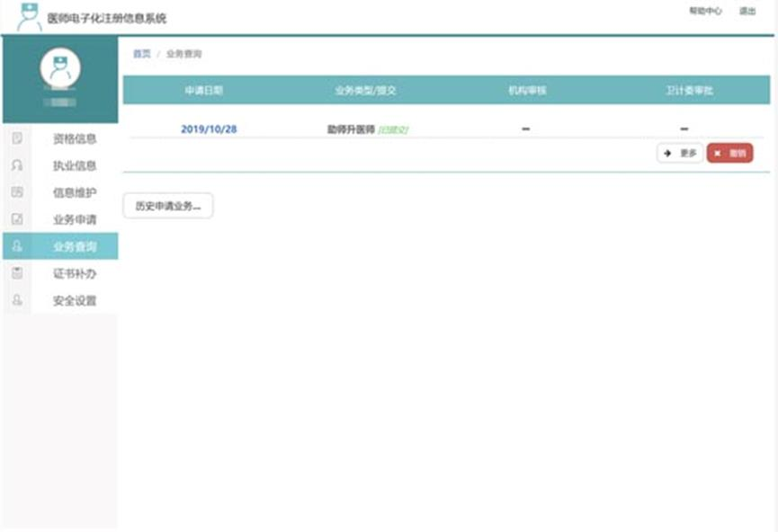Click the doctor logo in the header

click(x=29, y=17)
